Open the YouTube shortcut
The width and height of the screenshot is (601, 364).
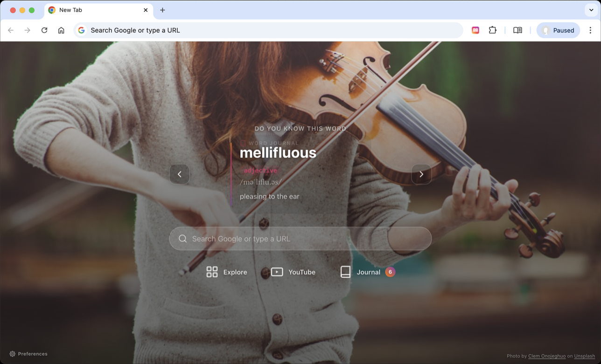293,272
